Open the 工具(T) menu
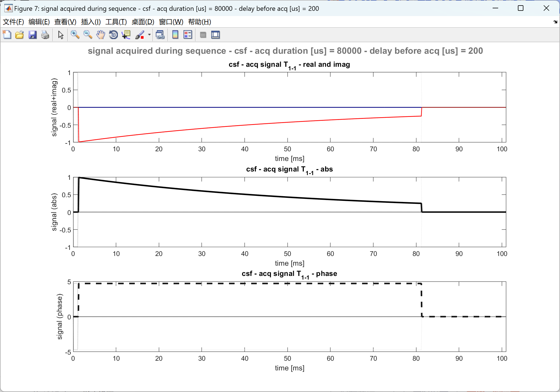 116,22
